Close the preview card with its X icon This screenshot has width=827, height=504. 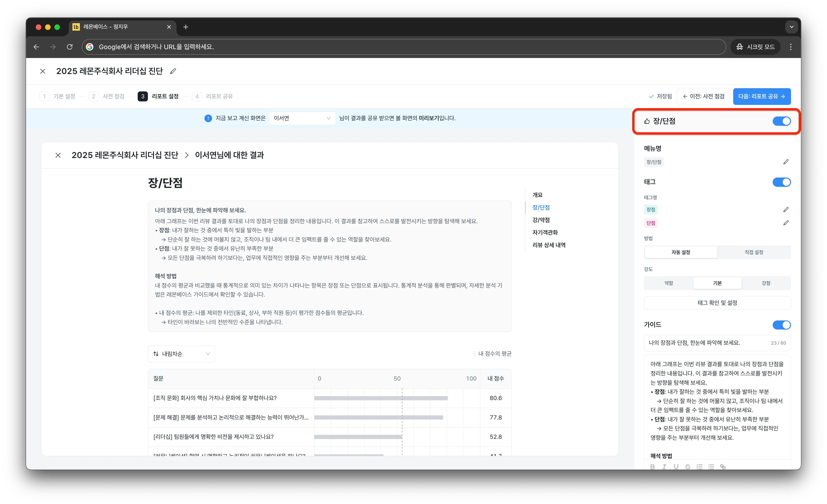point(58,155)
